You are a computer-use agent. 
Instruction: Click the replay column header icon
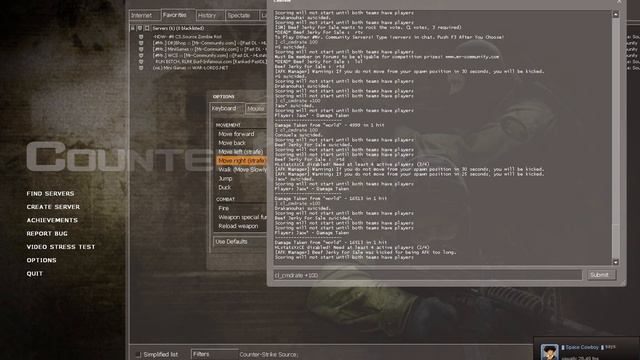pos(147,29)
